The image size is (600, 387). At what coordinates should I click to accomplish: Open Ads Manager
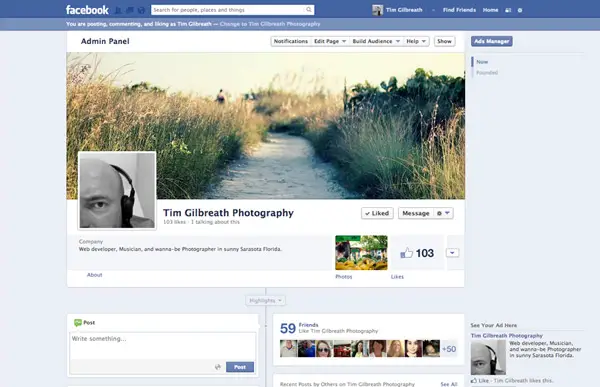491,41
